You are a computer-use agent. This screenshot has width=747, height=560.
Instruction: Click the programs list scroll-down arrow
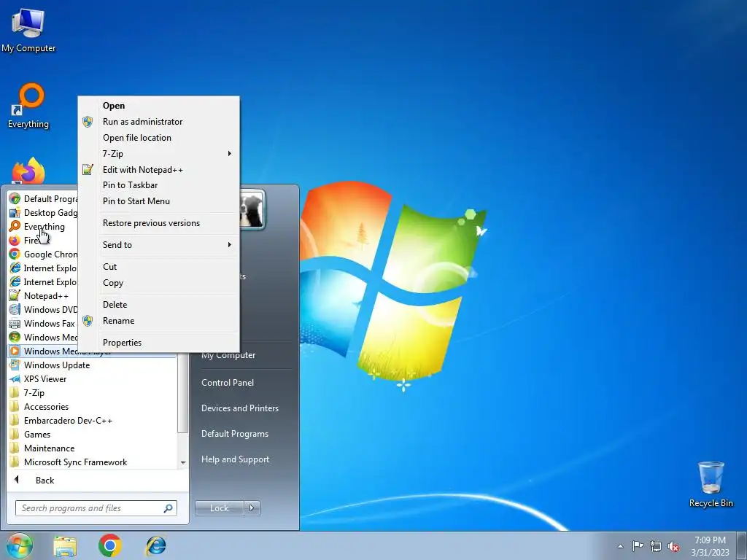[x=183, y=463]
